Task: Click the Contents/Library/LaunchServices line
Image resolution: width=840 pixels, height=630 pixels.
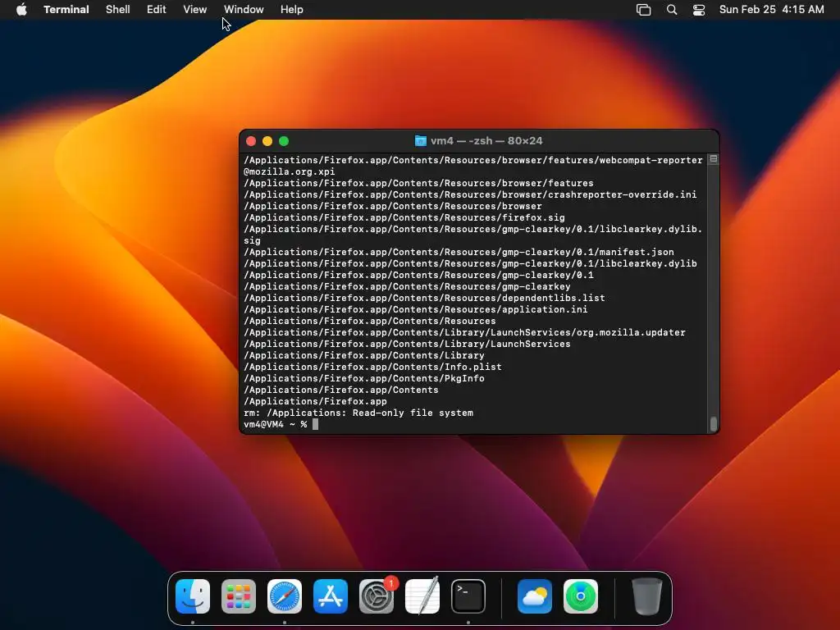Action: click(x=407, y=344)
